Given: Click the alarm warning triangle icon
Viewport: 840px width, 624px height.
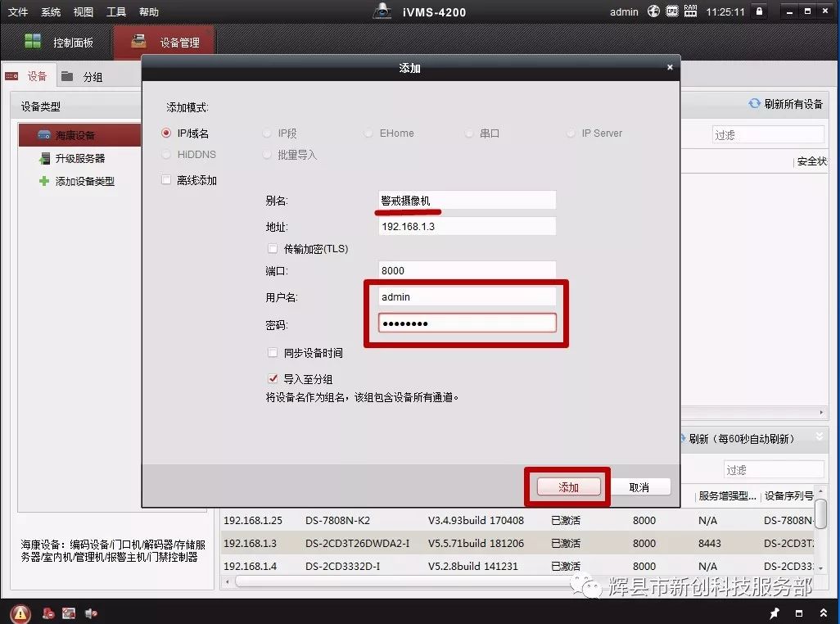Looking at the screenshot, I should 20,613.
